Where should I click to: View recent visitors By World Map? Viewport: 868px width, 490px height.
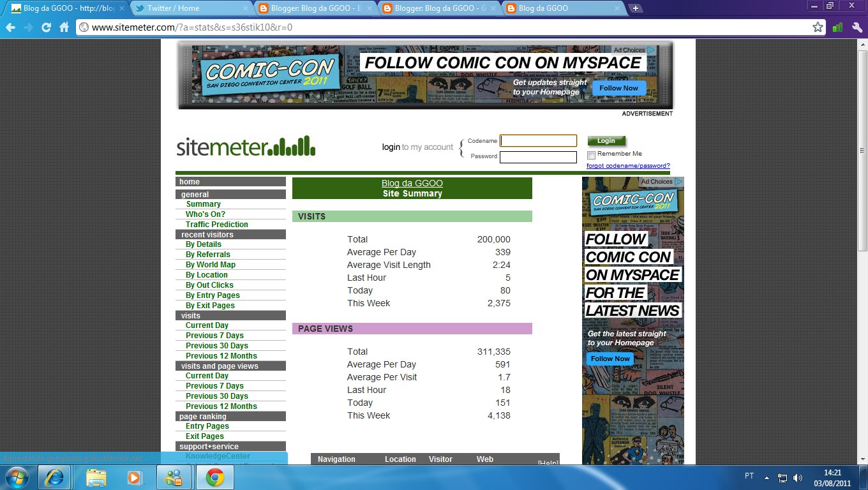click(211, 265)
